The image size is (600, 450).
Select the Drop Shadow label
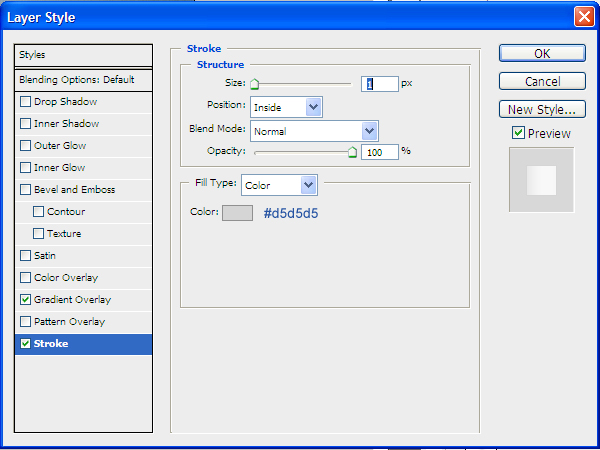(x=65, y=102)
